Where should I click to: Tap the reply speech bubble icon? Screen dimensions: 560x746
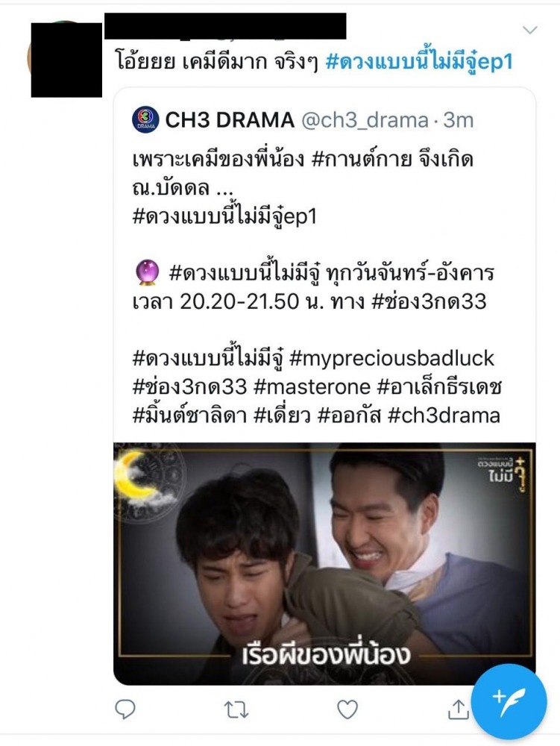click(125, 709)
